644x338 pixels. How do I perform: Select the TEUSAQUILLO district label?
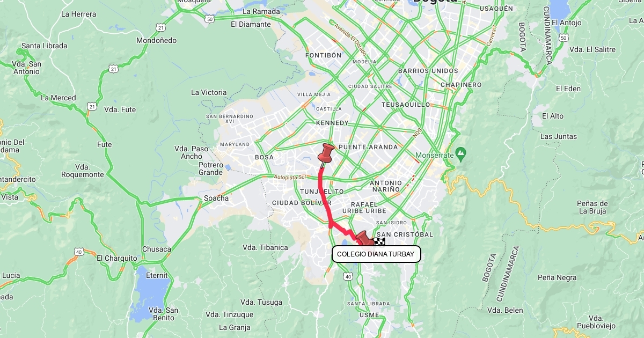(406, 105)
